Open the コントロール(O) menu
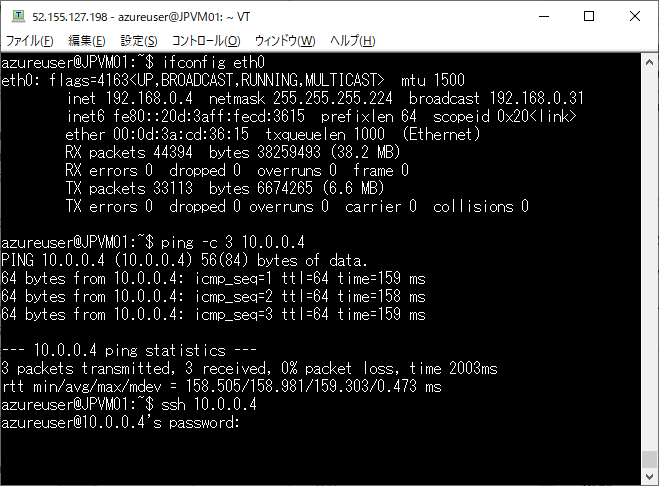 (x=206, y=41)
